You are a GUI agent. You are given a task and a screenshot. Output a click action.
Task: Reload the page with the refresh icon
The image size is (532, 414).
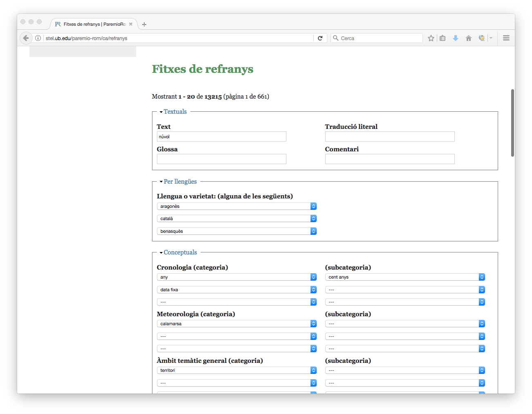[320, 38]
